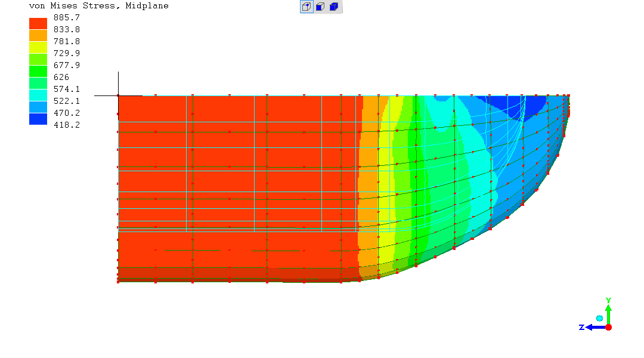Pick the dark blue 418.2 legend swatch
The width and height of the screenshot is (644, 358).
click(38, 119)
